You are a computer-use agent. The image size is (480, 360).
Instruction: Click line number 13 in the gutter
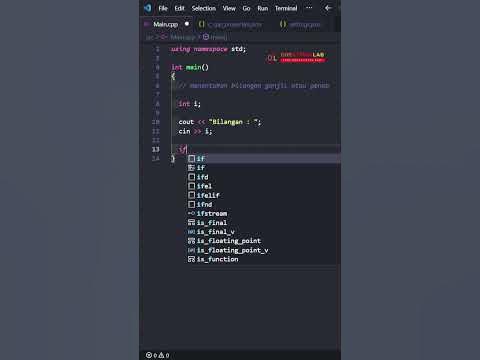coord(156,149)
